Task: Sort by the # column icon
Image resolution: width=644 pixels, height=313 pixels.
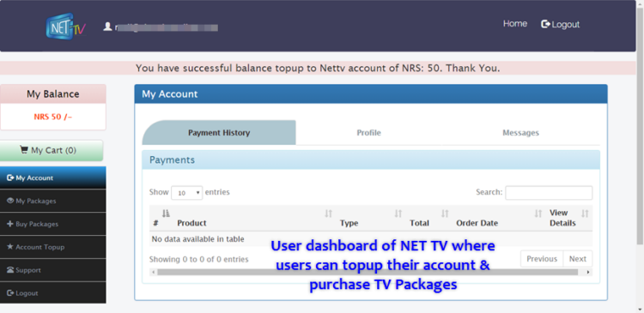Action: click(166, 214)
